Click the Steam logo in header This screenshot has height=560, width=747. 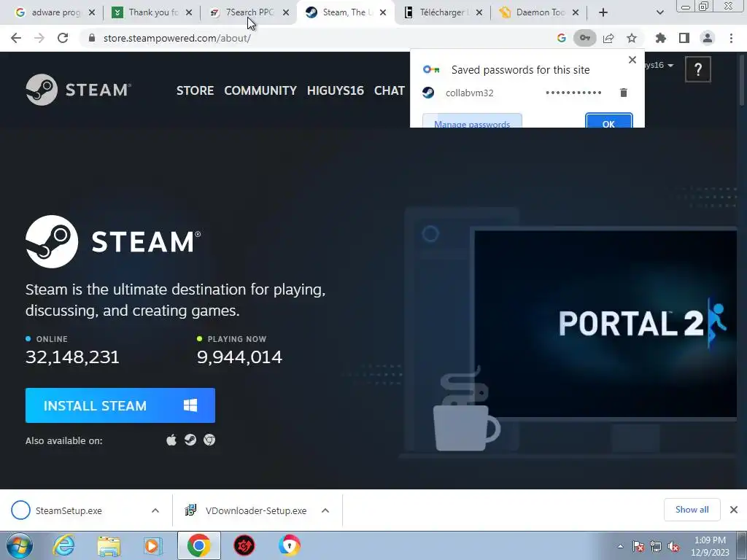(x=79, y=90)
